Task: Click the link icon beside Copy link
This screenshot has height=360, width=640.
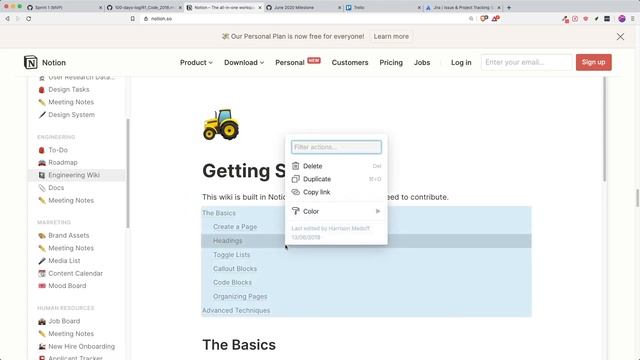Action: coord(296,192)
